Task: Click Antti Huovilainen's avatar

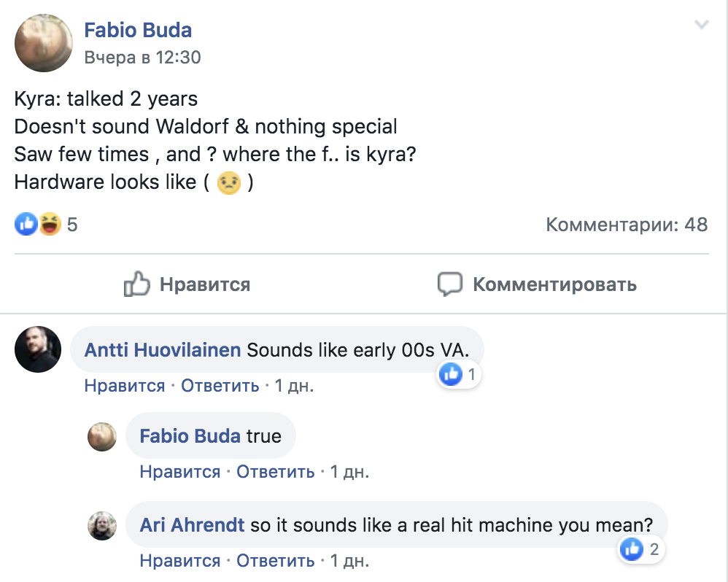Action: pyautogui.click(x=38, y=349)
